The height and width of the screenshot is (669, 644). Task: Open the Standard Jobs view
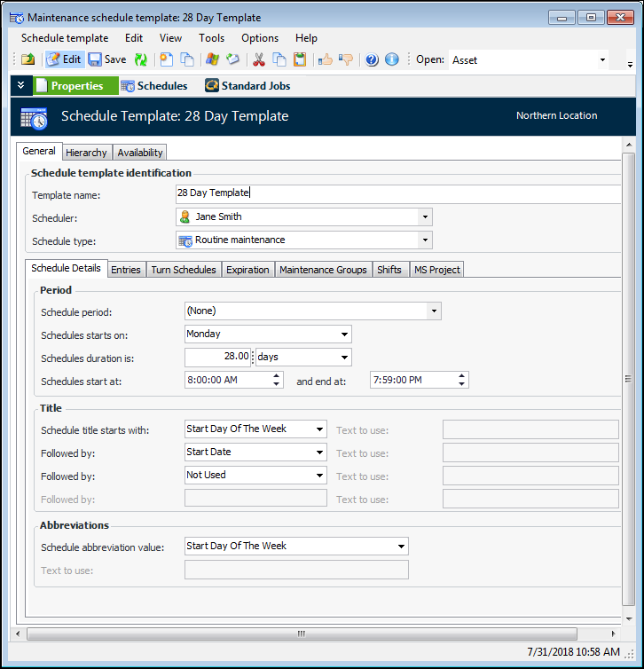247,86
